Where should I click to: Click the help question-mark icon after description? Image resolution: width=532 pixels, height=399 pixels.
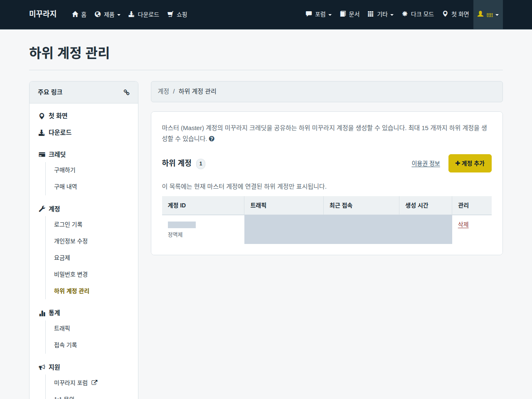212,139
